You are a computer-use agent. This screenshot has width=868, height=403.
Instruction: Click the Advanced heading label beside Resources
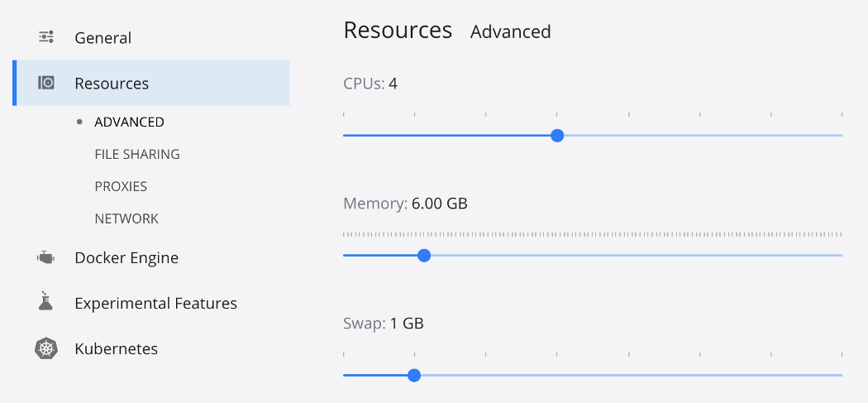pos(510,32)
